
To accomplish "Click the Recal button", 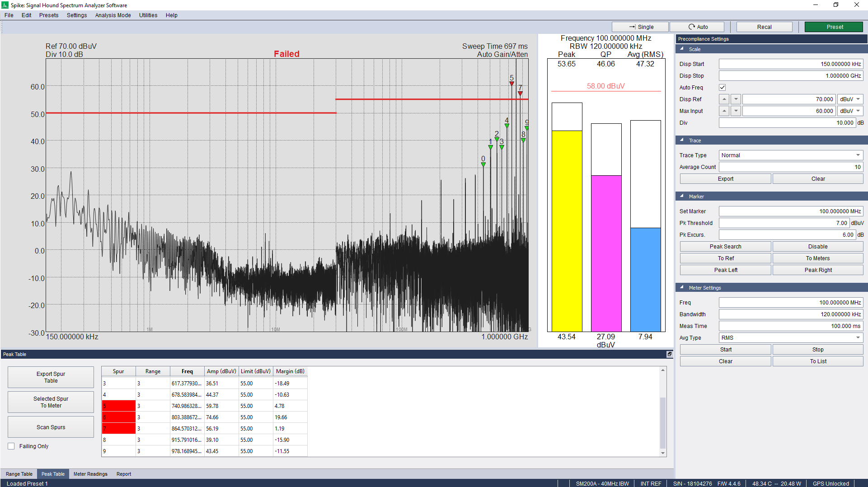I will (x=765, y=27).
